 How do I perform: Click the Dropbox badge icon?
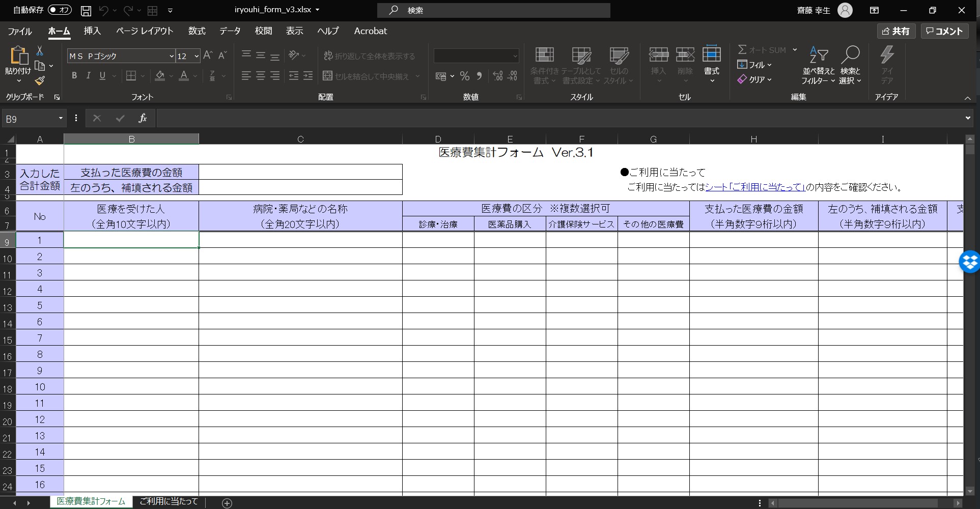click(x=970, y=262)
